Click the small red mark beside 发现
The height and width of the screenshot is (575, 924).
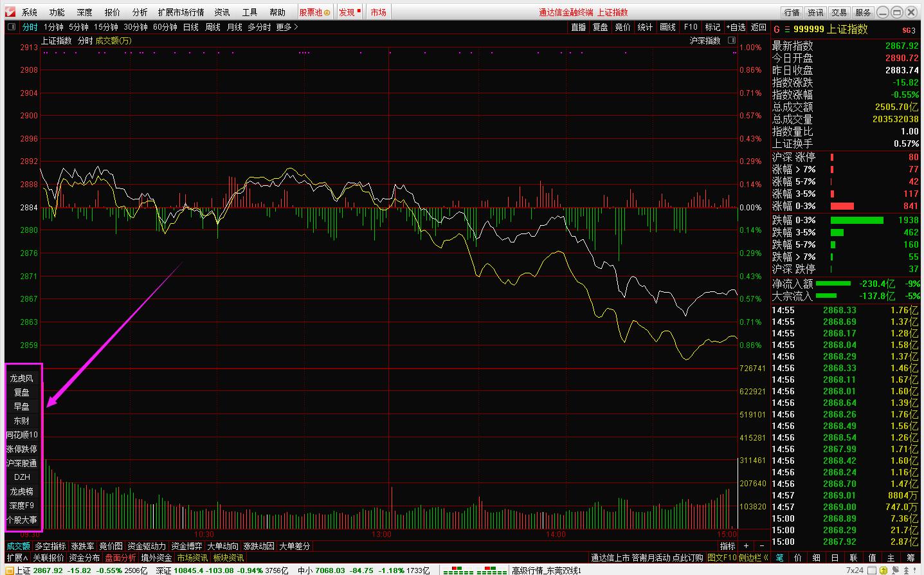pyautogui.click(x=358, y=11)
